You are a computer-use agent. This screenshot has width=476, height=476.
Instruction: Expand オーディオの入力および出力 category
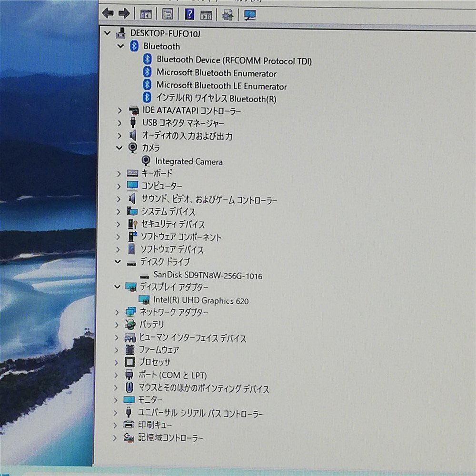point(119,136)
